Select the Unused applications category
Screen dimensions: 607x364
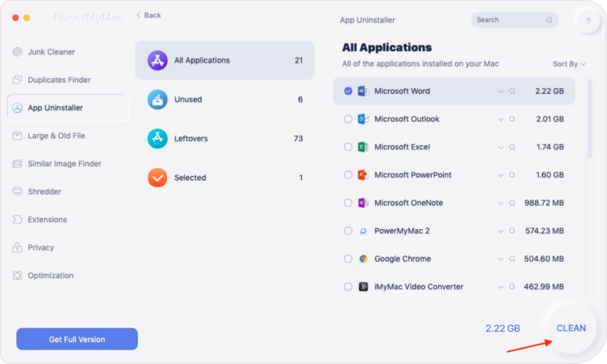(225, 99)
